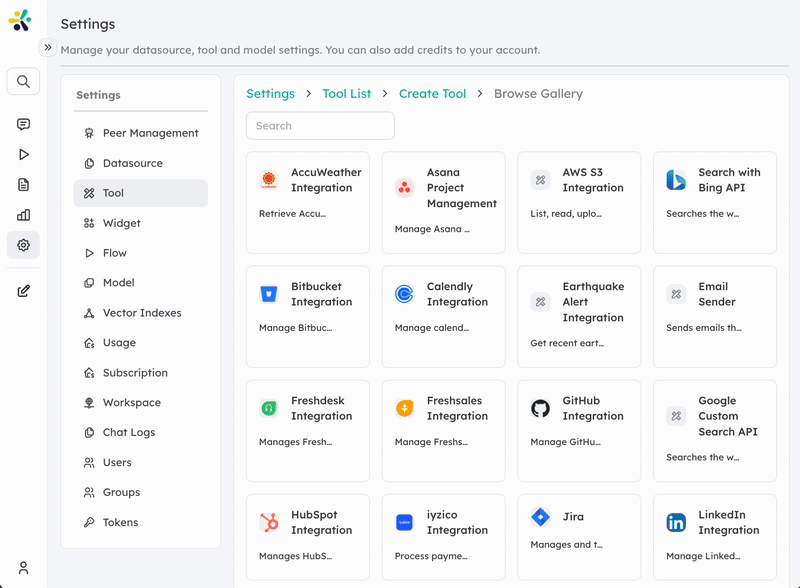Click the Search input field above the gallery
This screenshot has width=800, height=588.
320,126
